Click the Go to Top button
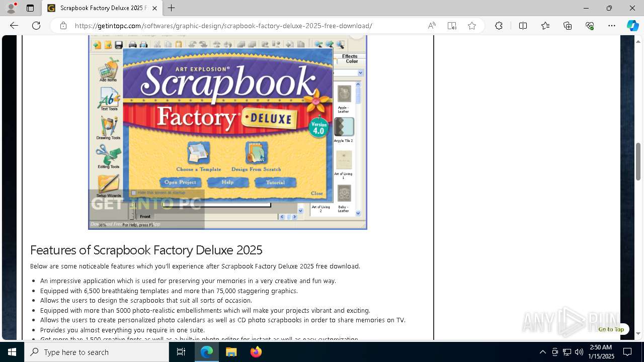Image resolution: width=644 pixels, height=362 pixels. 611,329
